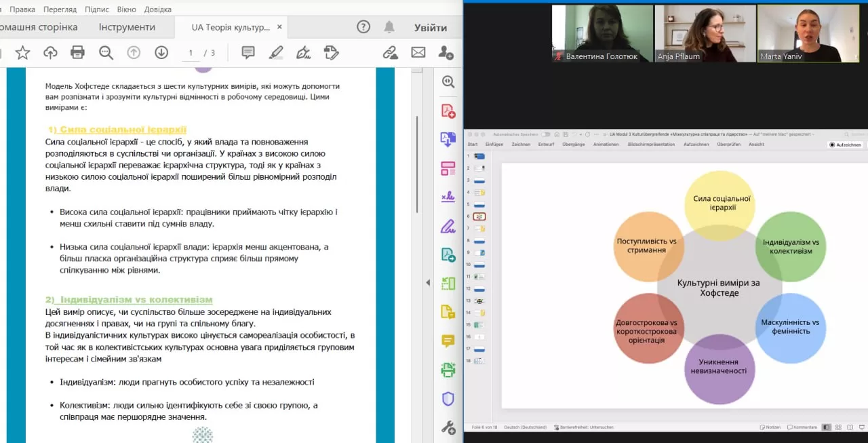This screenshot has width=868, height=443.
Task: Print the PDF using the printer icon
Action: tap(77, 52)
